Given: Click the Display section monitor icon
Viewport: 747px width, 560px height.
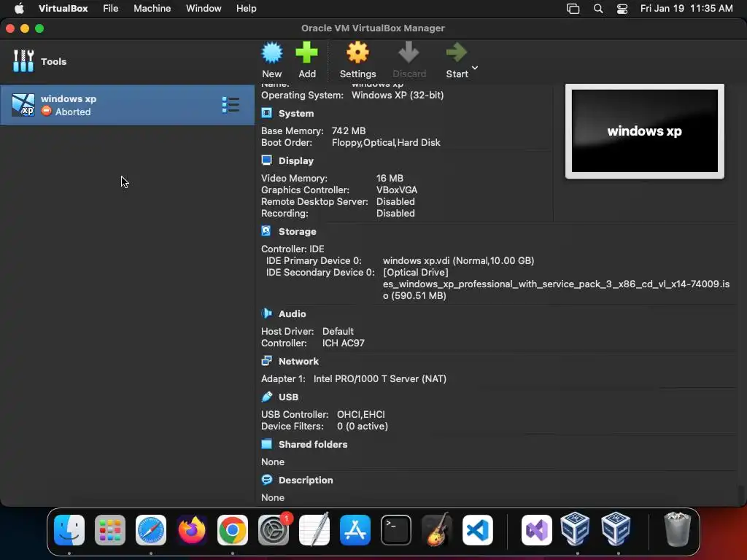Looking at the screenshot, I should (x=267, y=160).
